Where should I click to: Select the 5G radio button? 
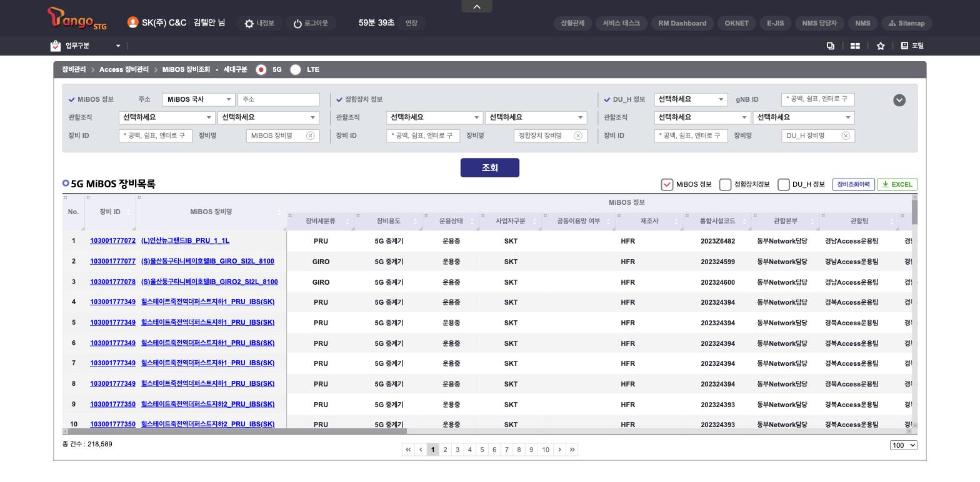[261, 69]
